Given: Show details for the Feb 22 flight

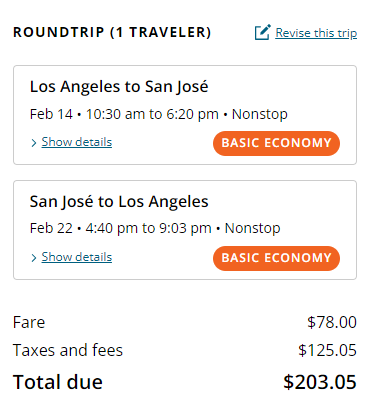Looking at the screenshot, I should 77,257.
